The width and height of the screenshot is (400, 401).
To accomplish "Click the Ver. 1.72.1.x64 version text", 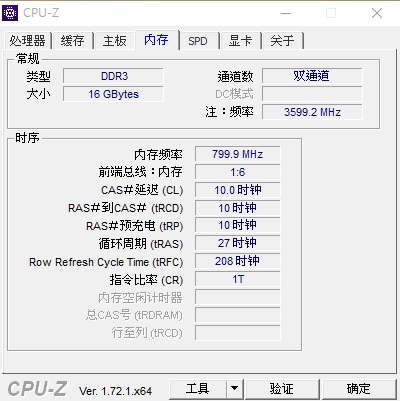I will point(115,391).
